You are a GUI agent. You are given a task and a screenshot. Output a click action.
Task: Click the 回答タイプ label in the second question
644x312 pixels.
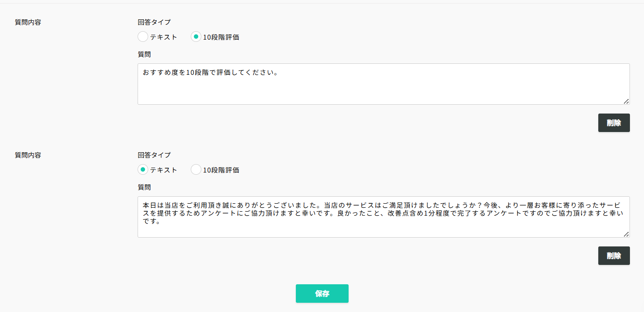coord(154,155)
